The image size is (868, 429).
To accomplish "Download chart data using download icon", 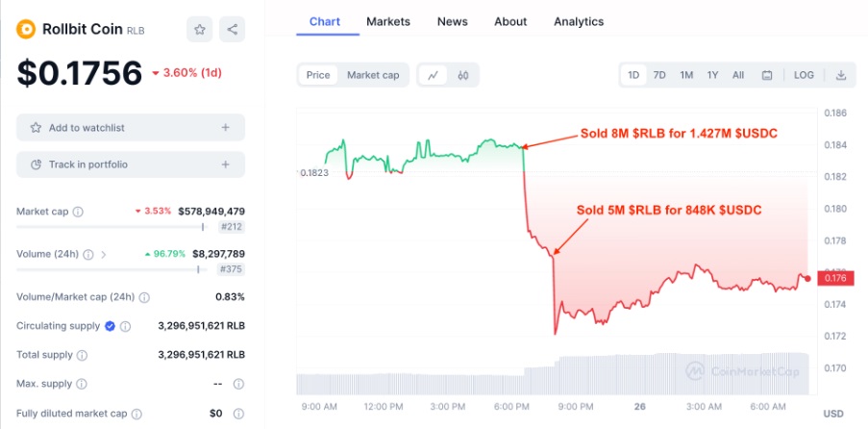I will click(x=840, y=75).
